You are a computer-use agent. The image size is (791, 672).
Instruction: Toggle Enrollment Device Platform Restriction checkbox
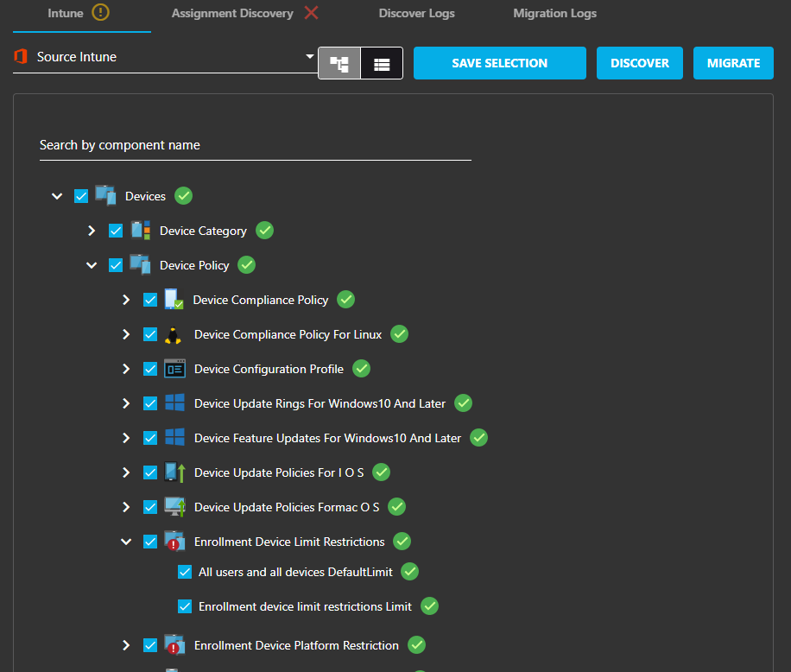point(150,645)
